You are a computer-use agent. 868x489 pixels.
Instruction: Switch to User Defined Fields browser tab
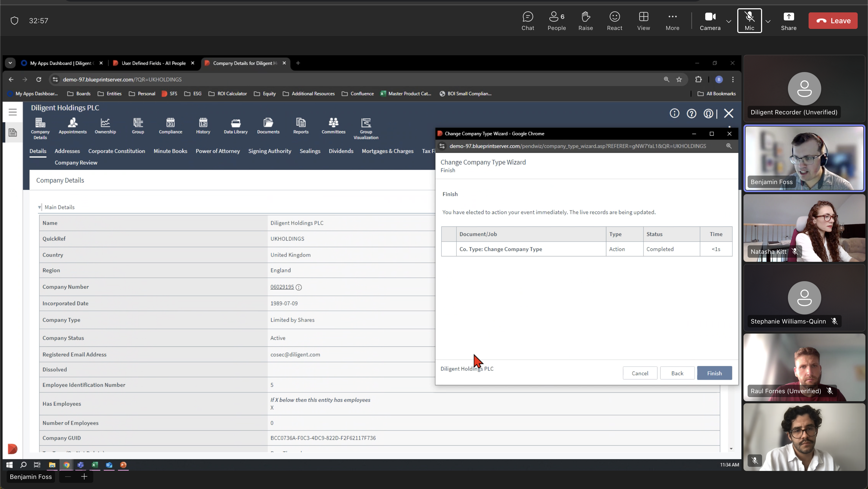pos(153,63)
